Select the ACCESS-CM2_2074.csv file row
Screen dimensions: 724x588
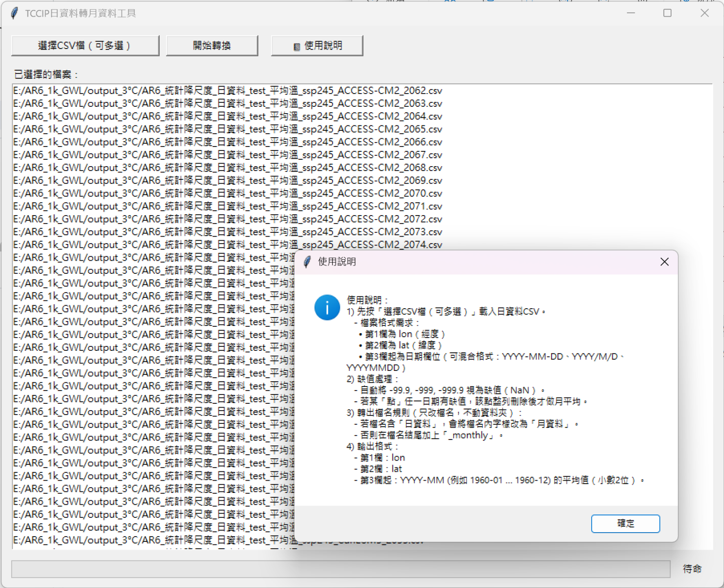point(228,245)
